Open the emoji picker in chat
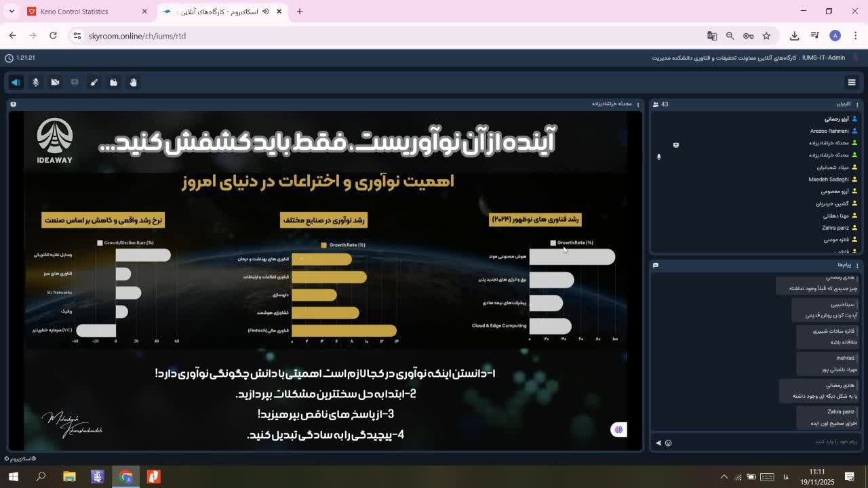Screen dimensions: 868x488 pyautogui.click(x=668, y=443)
